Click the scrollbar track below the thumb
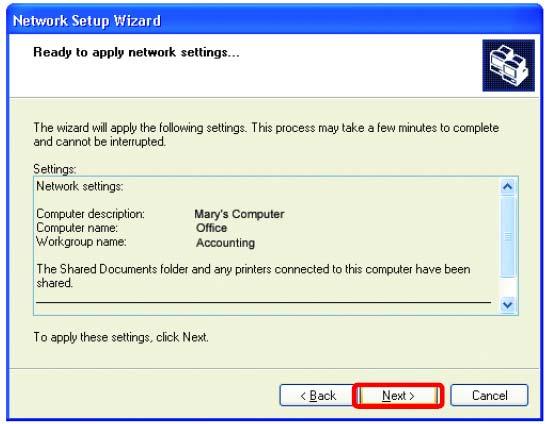The image size is (549, 424). click(x=508, y=286)
